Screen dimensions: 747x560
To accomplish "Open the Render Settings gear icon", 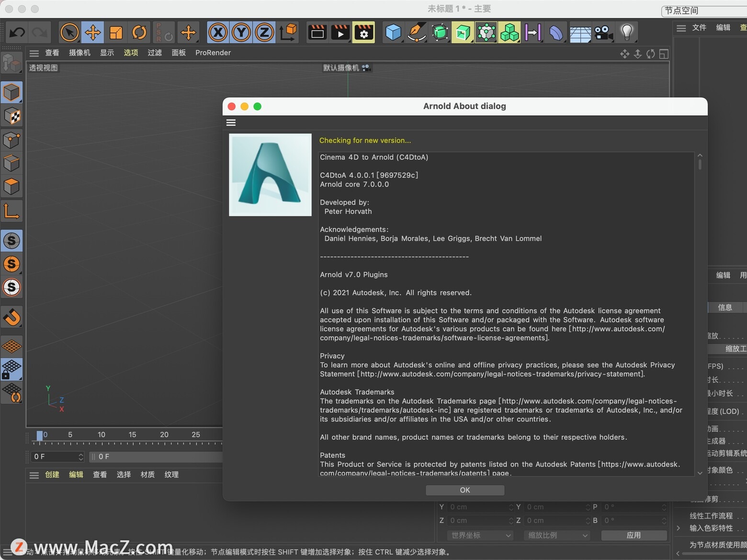I will 363,32.
